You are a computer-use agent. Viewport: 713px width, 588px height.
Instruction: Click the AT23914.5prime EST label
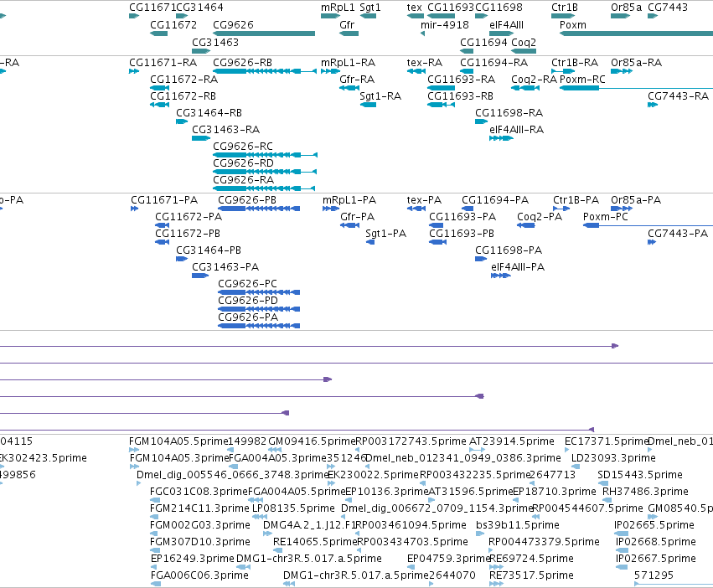(x=512, y=441)
